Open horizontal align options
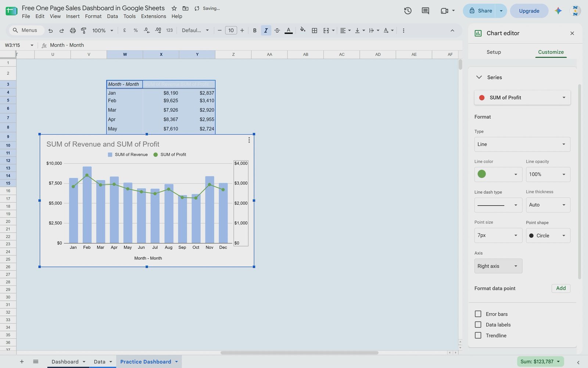Image resolution: width=588 pixels, height=368 pixels. click(x=345, y=31)
